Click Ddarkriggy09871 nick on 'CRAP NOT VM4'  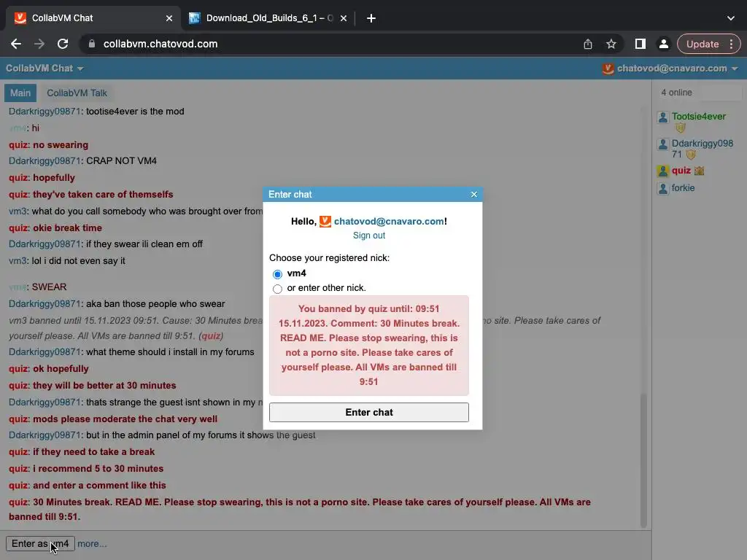pos(44,161)
